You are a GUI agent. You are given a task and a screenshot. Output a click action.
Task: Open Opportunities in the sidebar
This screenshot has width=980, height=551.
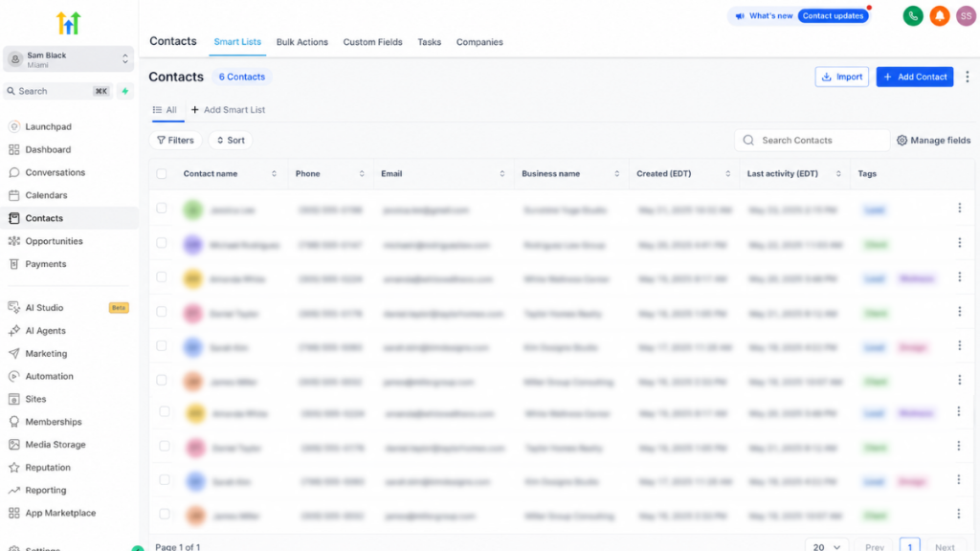54,241
